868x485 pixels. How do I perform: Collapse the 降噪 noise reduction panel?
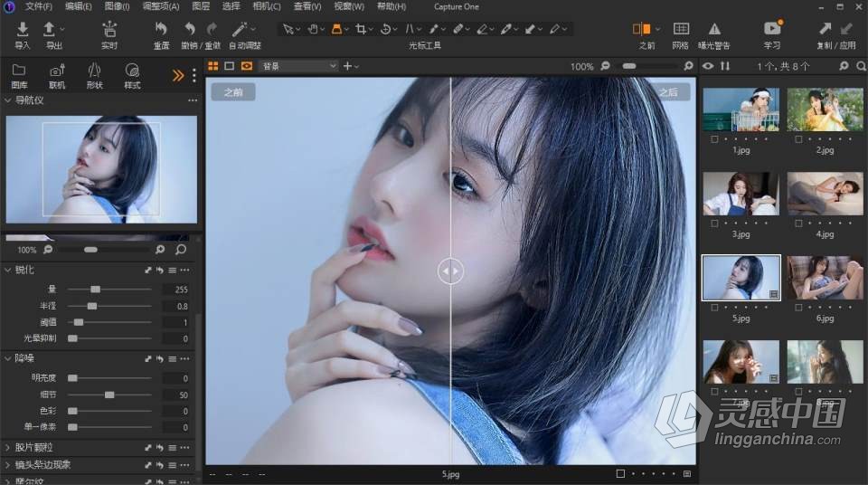coord(8,358)
